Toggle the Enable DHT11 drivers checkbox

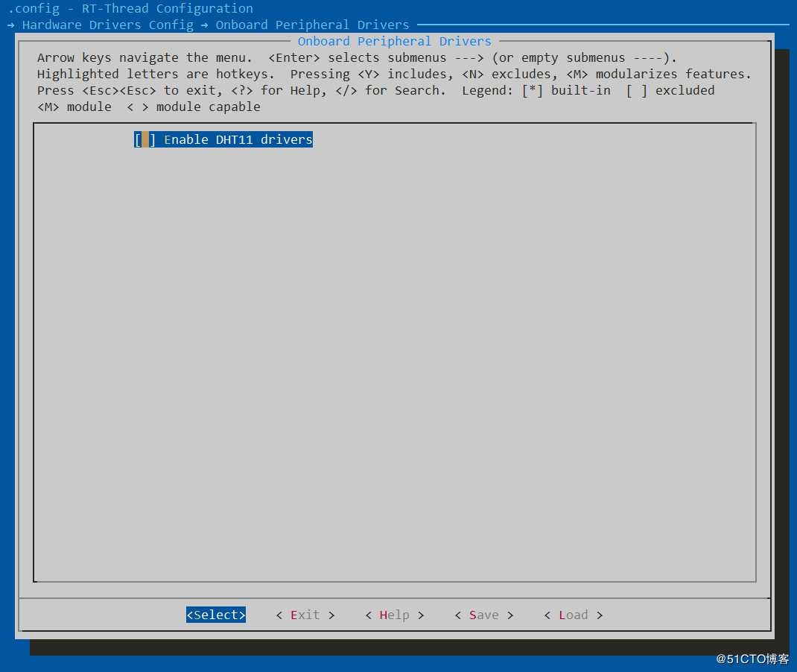click(x=145, y=139)
